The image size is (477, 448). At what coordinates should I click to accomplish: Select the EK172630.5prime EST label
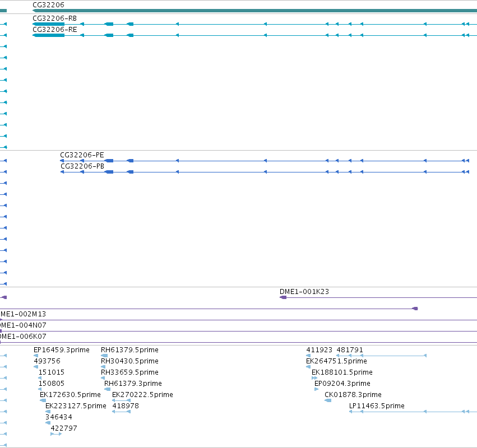click(x=70, y=395)
